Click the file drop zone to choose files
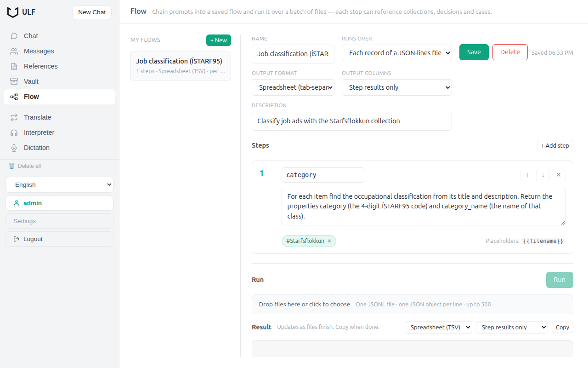Viewport: 588px width, 368px height. click(x=413, y=304)
